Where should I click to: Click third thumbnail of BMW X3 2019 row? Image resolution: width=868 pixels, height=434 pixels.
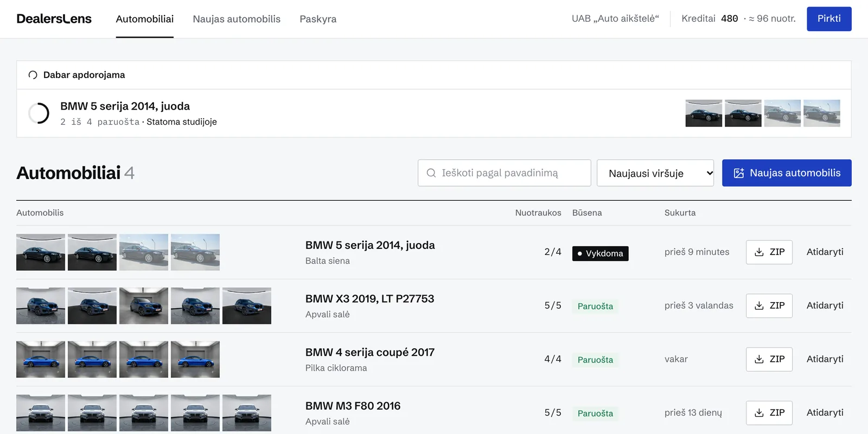tap(144, 306)
